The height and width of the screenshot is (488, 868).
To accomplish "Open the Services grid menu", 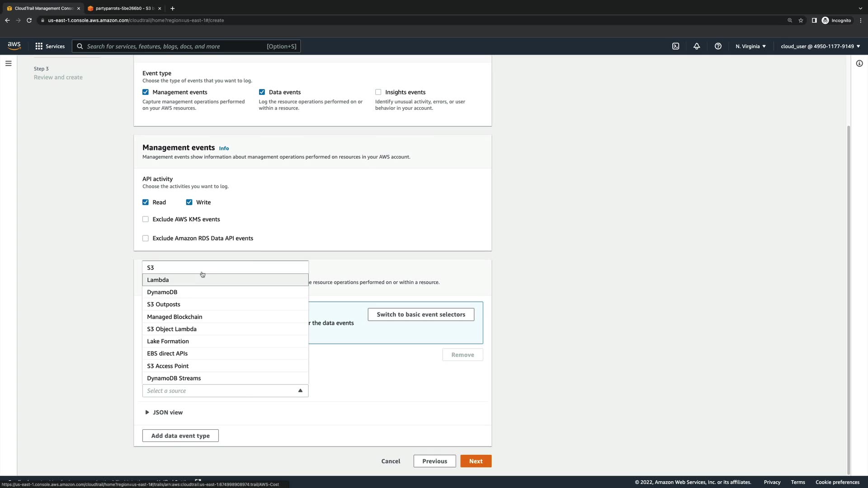I will pyautogui.click(x=50, y=46).
